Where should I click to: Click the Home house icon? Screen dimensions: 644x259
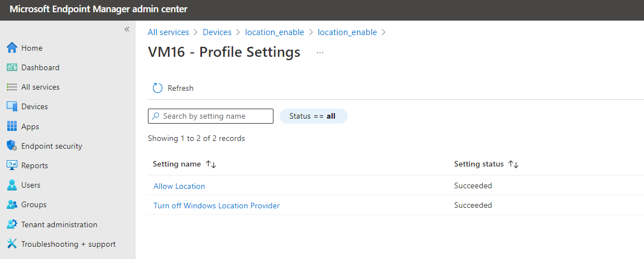[12, 48]
